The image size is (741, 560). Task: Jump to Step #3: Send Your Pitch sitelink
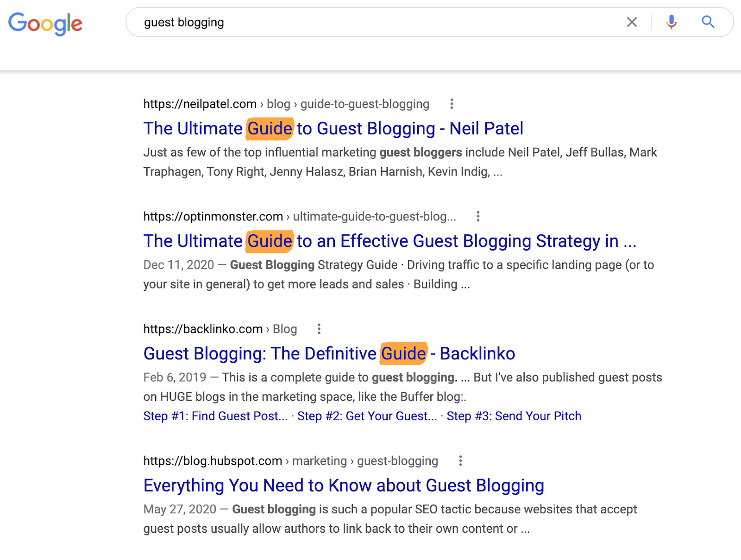[514, 416]
